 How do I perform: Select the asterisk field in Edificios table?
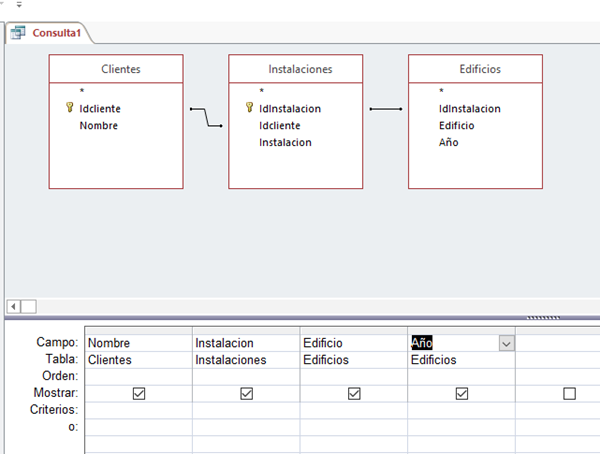(441, 91)
